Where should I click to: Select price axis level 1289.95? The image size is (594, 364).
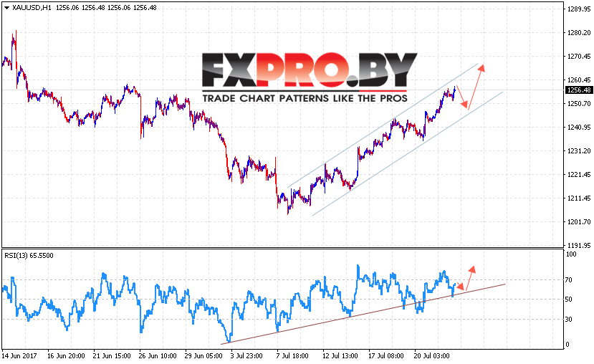(x=579, y=9)
